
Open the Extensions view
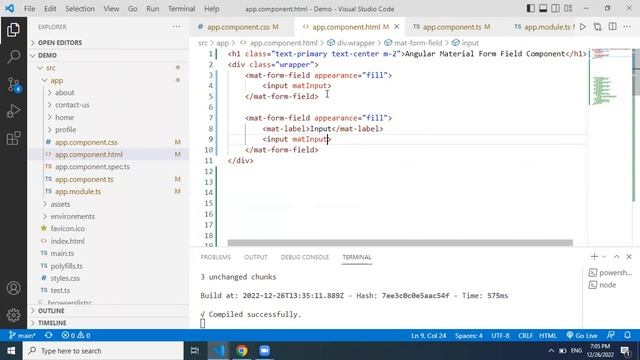pos(13,138)
